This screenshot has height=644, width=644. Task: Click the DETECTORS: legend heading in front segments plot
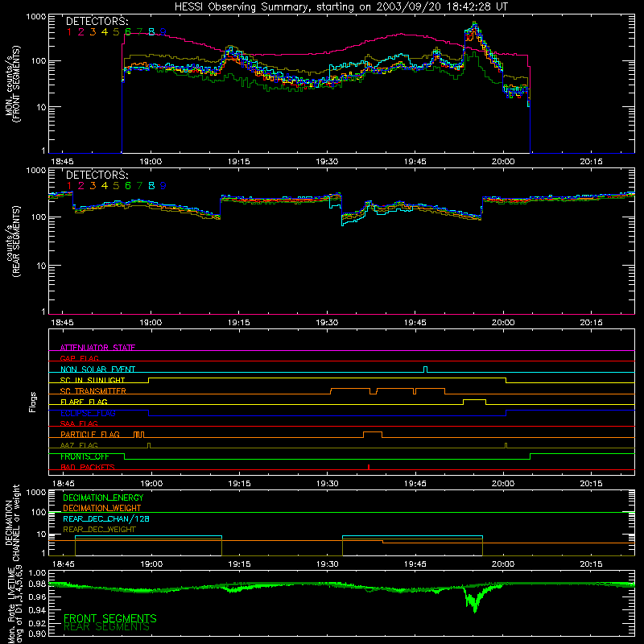pos(97,21)
